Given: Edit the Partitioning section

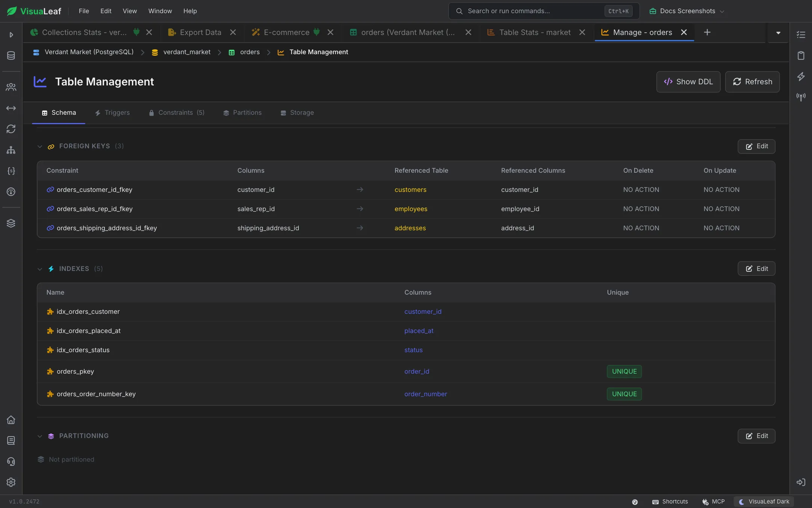Looking at the screenshot, I should coord(756,436).
